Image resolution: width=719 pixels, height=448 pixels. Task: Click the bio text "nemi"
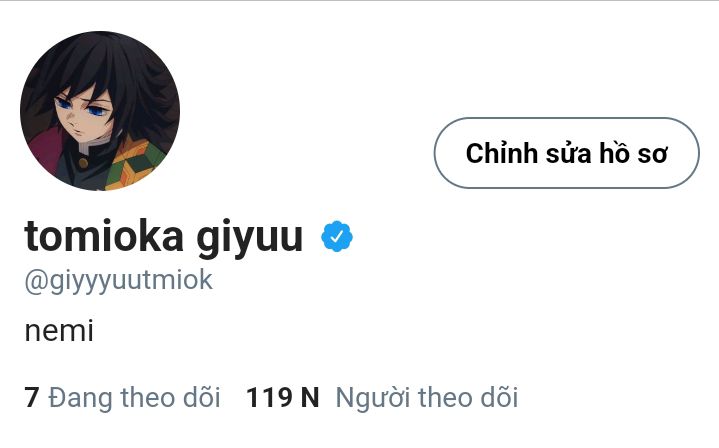coord(59,331)
